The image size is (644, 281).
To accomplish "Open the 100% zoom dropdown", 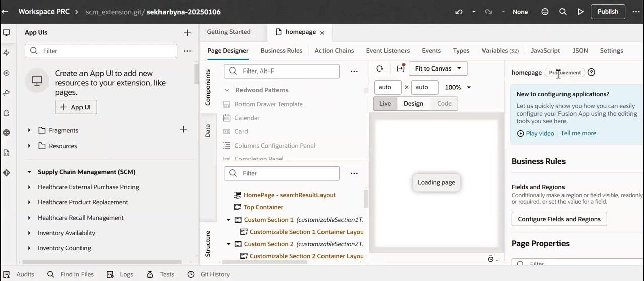I will point(458,87).
